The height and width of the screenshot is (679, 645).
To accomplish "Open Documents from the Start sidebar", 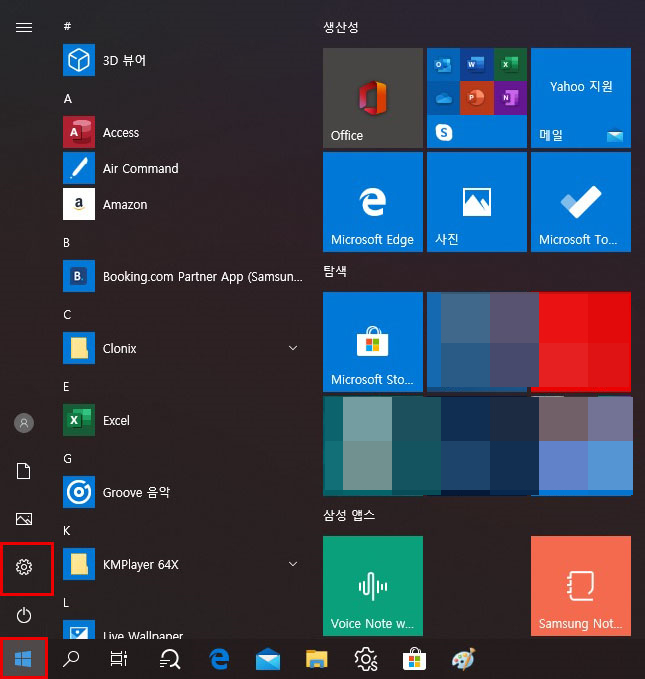I will (24, 471).
